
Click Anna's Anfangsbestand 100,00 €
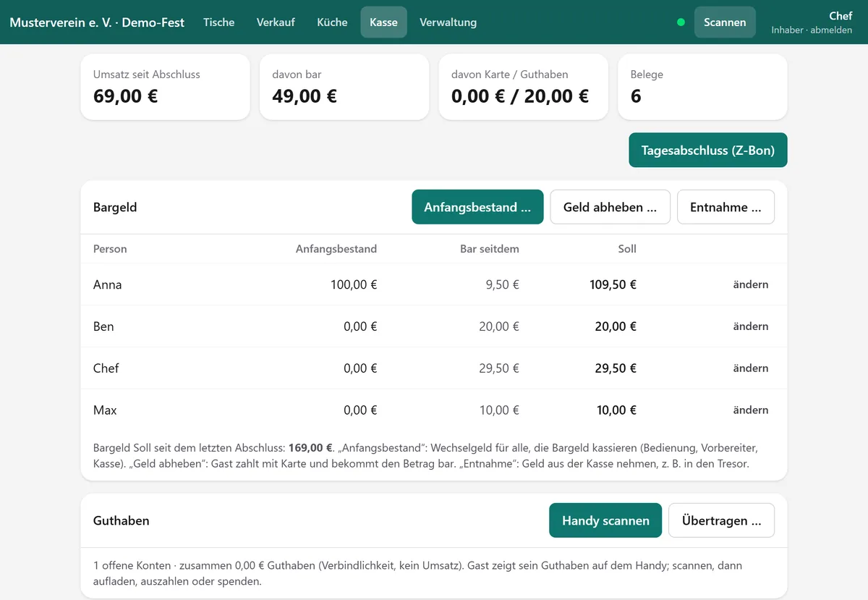[x=354, y=284]
